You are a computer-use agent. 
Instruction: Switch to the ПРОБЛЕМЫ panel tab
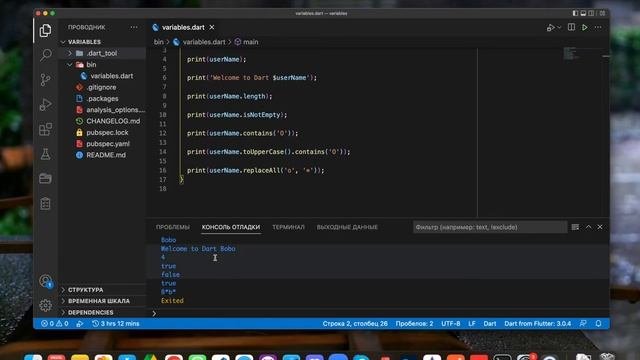point(173,227)
